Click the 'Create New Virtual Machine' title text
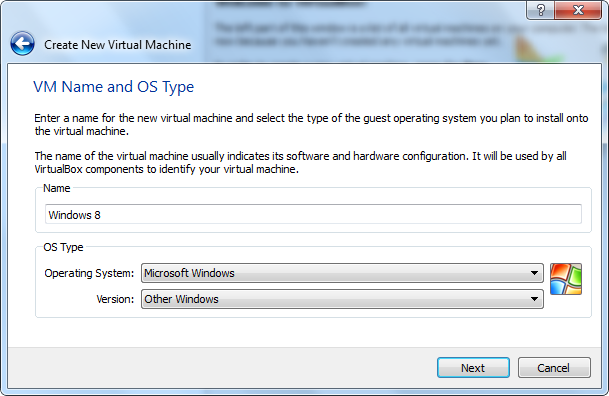Viewport: 609px width, 396px height. point(118,45)
